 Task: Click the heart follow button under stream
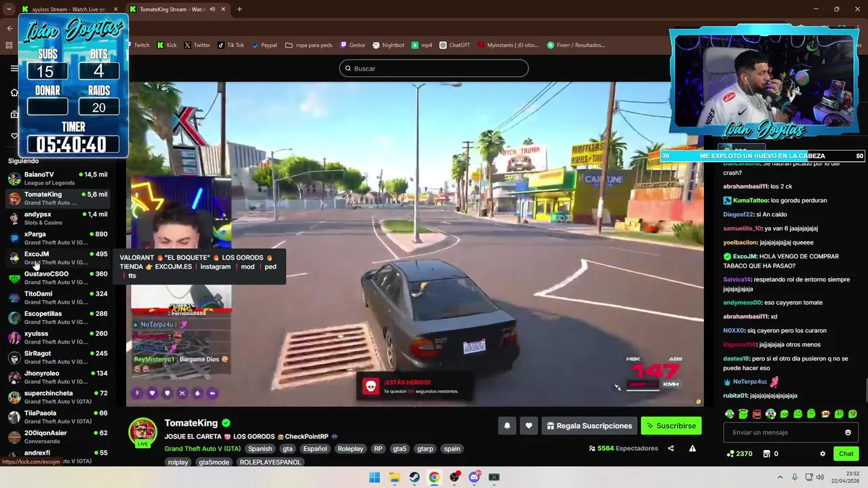tap(529, 426)
